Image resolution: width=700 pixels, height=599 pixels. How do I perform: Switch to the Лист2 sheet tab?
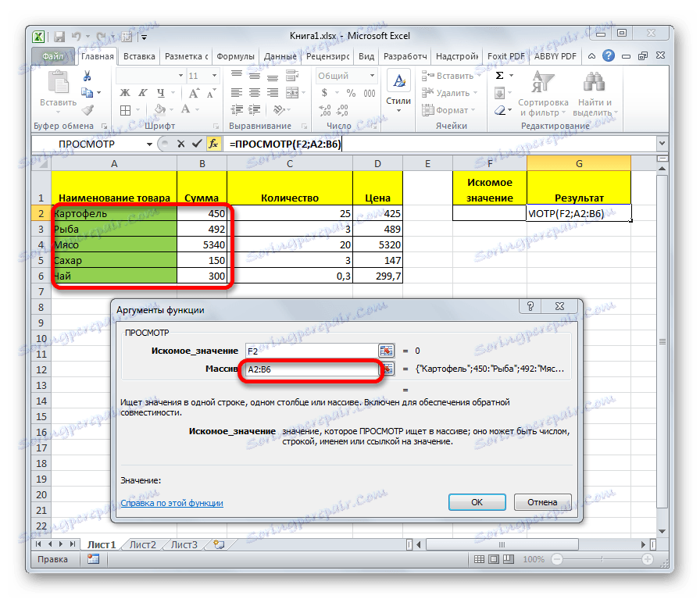click(x=143, y=545)
